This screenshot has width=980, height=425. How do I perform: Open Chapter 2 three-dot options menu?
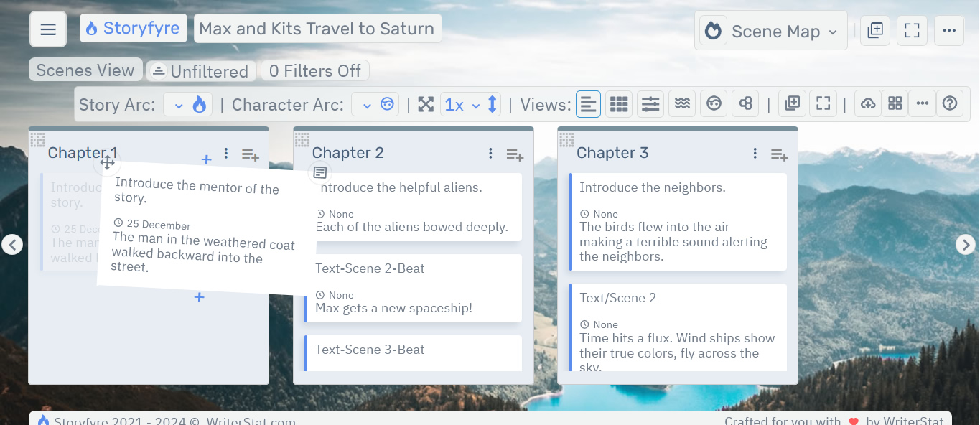point(490,154)
